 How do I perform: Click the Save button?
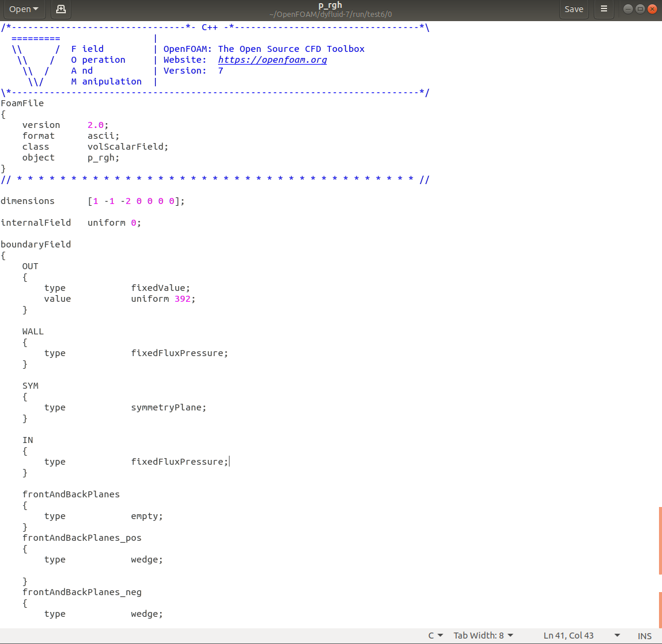(573, 9)
